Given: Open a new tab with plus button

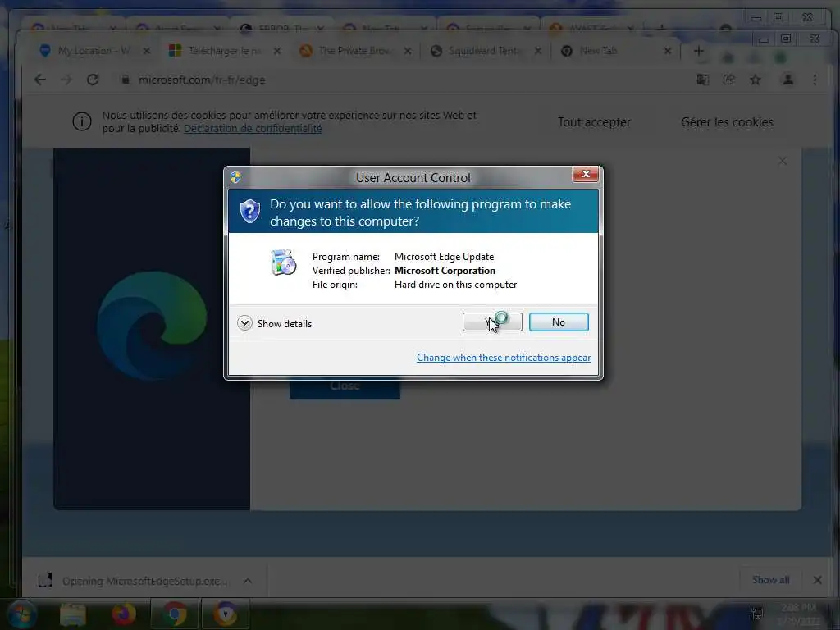Looking at the screenshot, I should [x=699, y=51].
